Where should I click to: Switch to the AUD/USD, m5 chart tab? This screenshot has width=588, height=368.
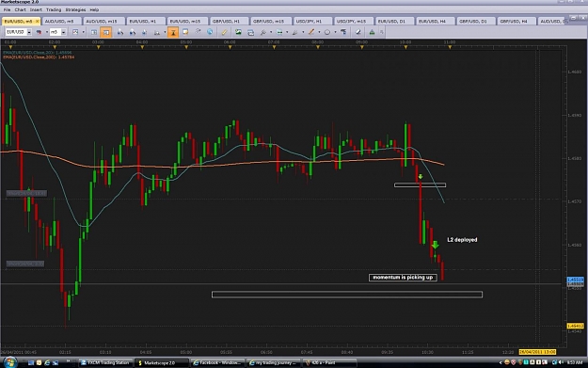pyautogui.click(x=61, y=22)
